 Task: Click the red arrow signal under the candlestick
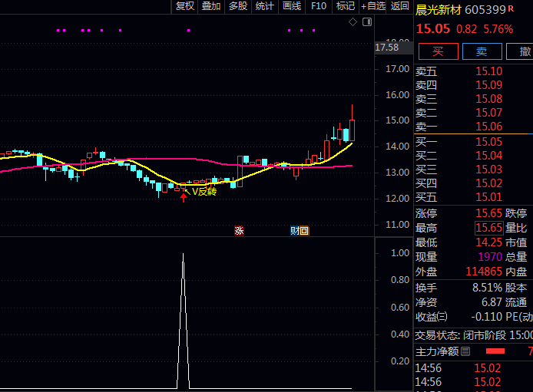[x=184, y=197]
